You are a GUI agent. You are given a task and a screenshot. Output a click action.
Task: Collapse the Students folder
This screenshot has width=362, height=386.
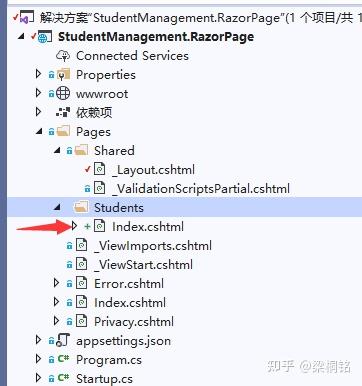click(57, 208)
